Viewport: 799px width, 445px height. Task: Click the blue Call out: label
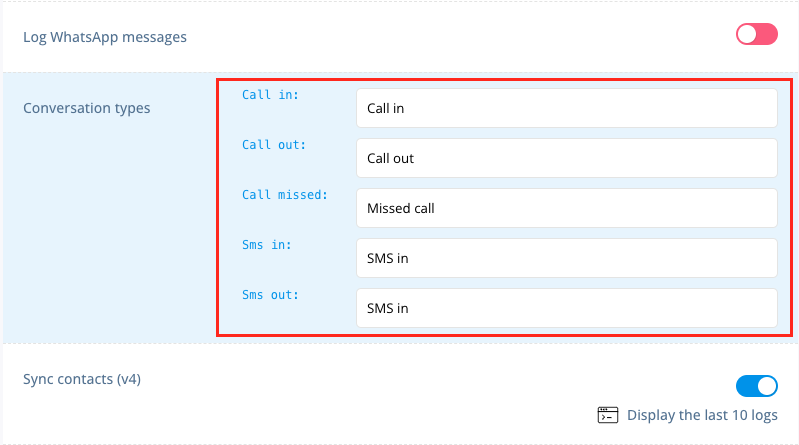pos(274,145)
